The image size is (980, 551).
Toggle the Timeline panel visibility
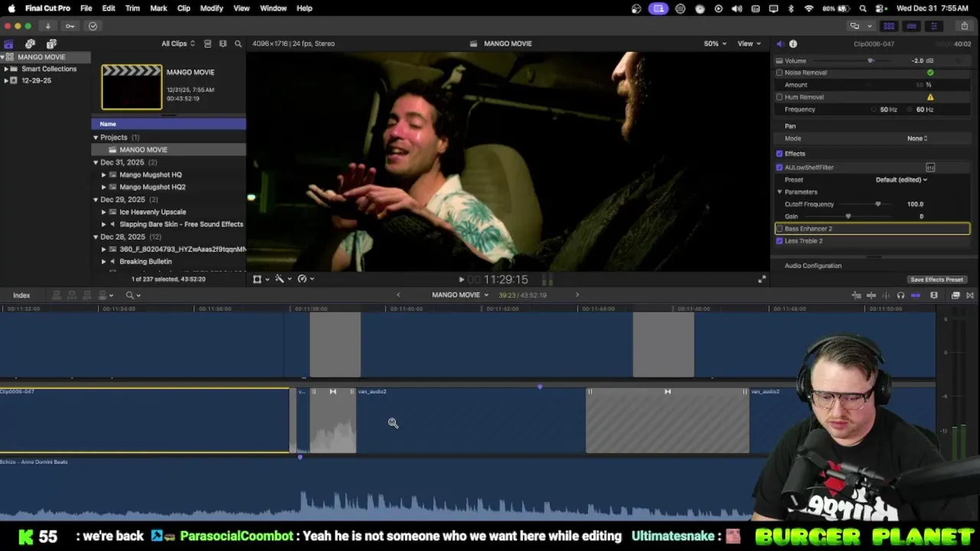click(x=911, y=26)
